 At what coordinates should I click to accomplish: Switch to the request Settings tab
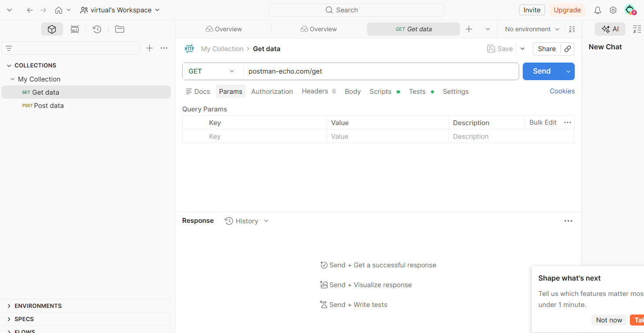pyautogui.click(x=456, y=92)
